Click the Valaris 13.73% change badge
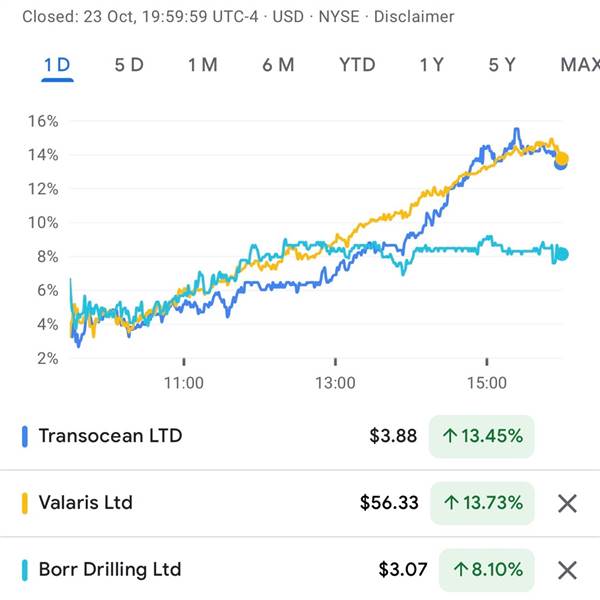Screen dimensions: 600x600 click(481, 503)
